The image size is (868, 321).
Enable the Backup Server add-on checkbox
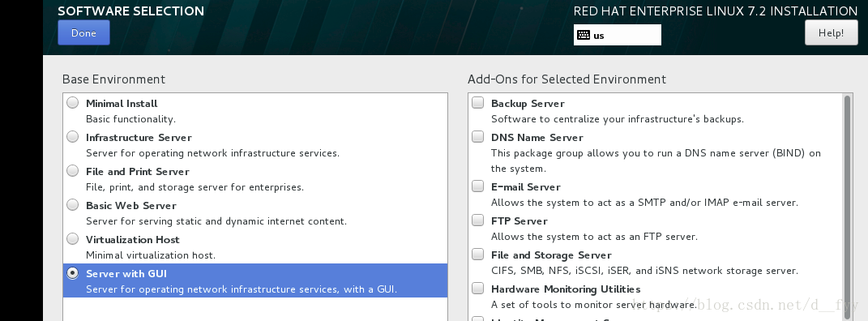tap(477, 102)
